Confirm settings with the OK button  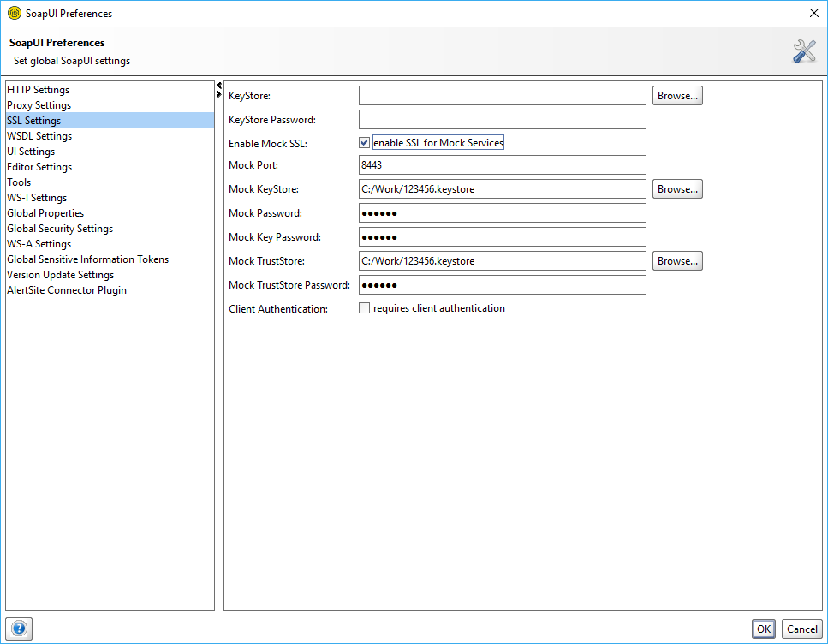pyautogui.click(x=763, y=629)
